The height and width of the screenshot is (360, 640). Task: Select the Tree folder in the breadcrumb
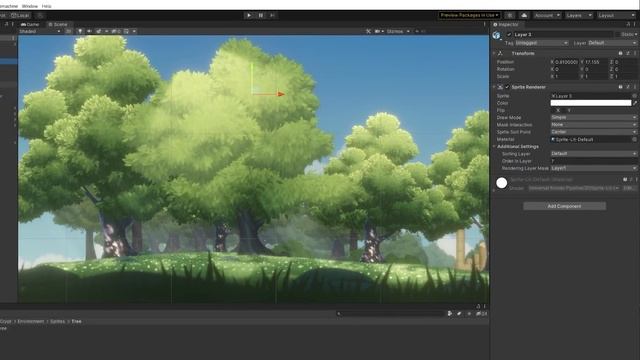point(76,322)
